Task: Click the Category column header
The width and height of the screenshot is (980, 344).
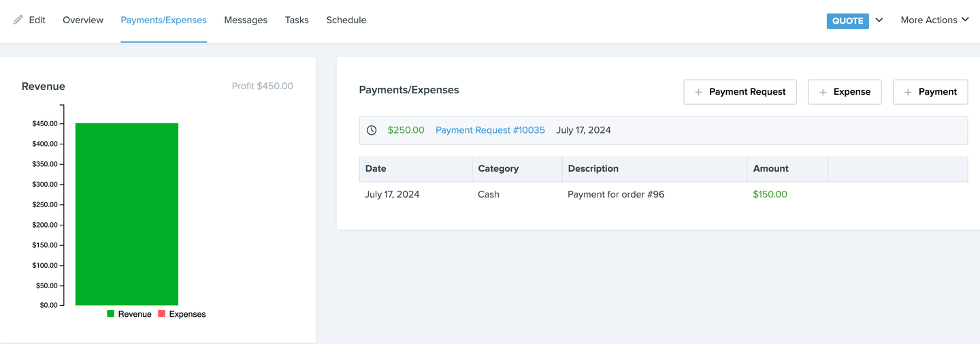Action: pos(517,169)
